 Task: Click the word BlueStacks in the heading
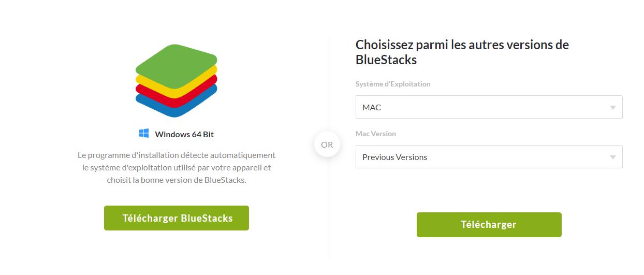[x=386, y=60]
